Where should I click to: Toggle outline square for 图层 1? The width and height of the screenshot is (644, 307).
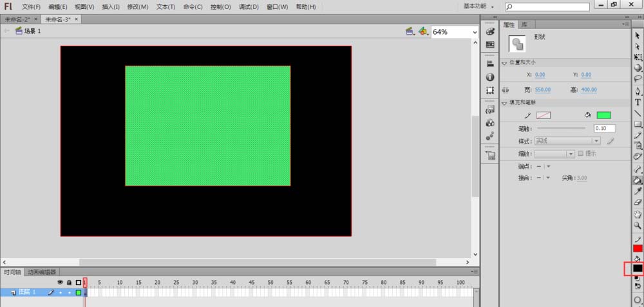click(79, 293)
